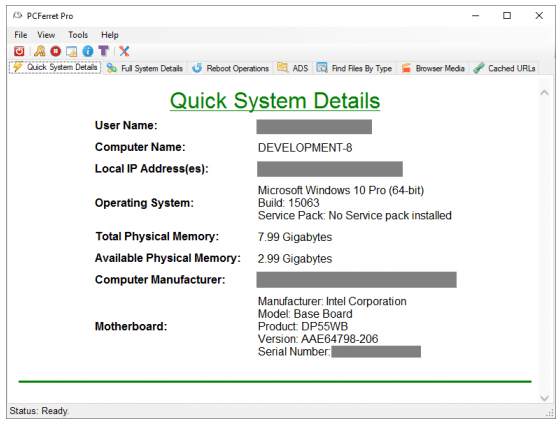The width and height of the screenshot is (560, 428).
Task: Click the crossed tools toolbar icon
Action: [124, 51]
